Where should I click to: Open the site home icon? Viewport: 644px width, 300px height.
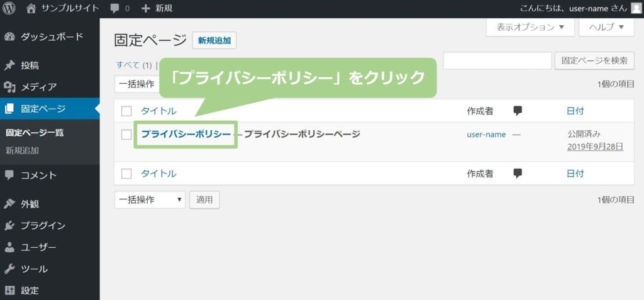(31, 8)
